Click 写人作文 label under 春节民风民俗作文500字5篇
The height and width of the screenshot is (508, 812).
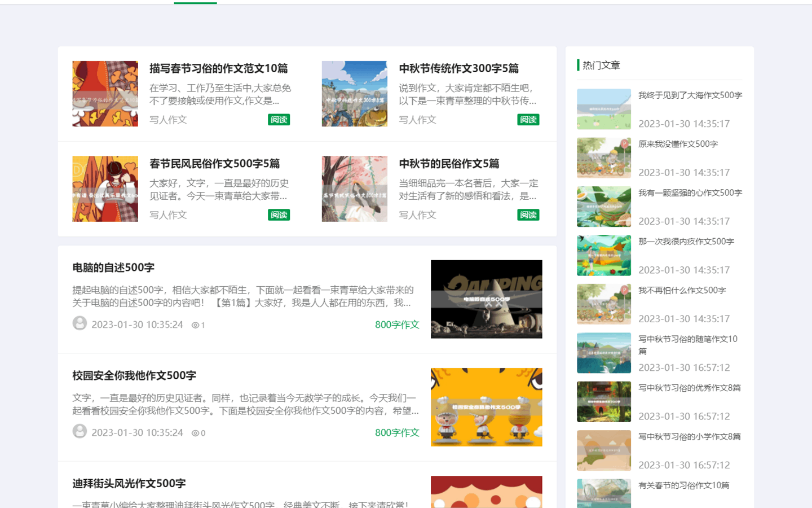[168, 215]
